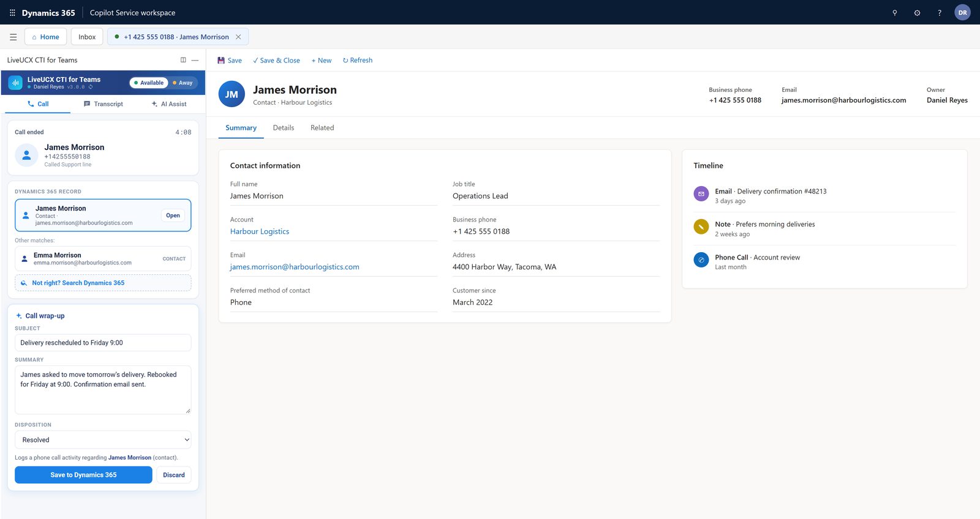Click the JM contact avatar in the record header
Viewport: 980px width, 519px height.
coord(232,94)
